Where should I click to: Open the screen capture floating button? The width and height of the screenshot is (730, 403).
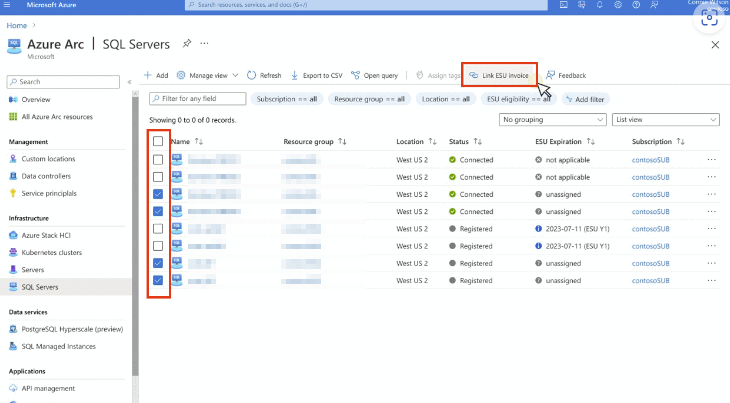[x=709, y=19]
